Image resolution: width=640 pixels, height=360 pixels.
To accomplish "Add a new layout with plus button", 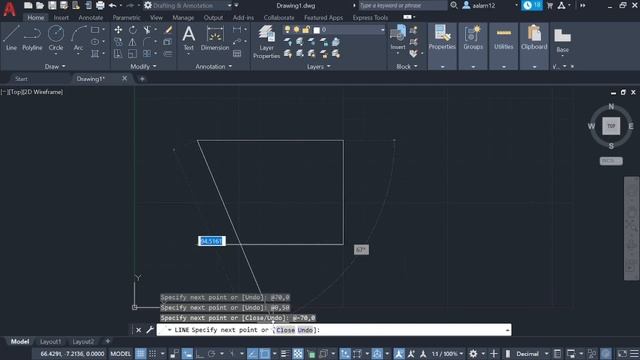I will pyautogui.click(x=108, y=341).
